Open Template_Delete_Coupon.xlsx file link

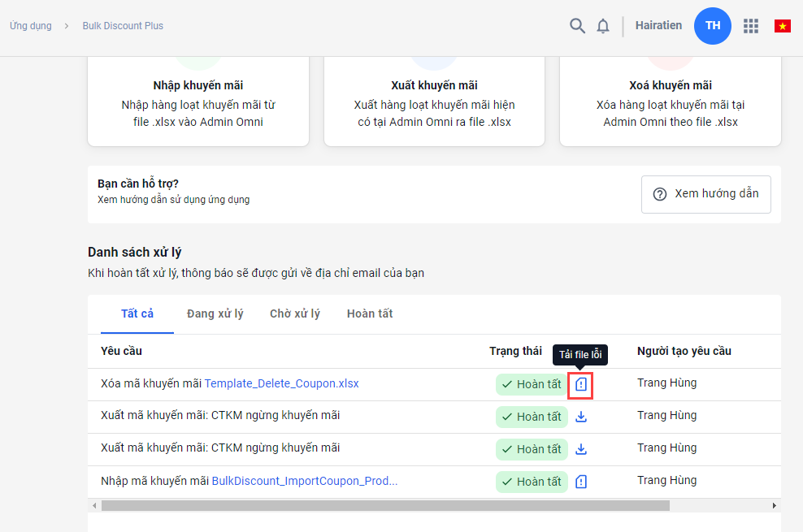tap(281, 383)
